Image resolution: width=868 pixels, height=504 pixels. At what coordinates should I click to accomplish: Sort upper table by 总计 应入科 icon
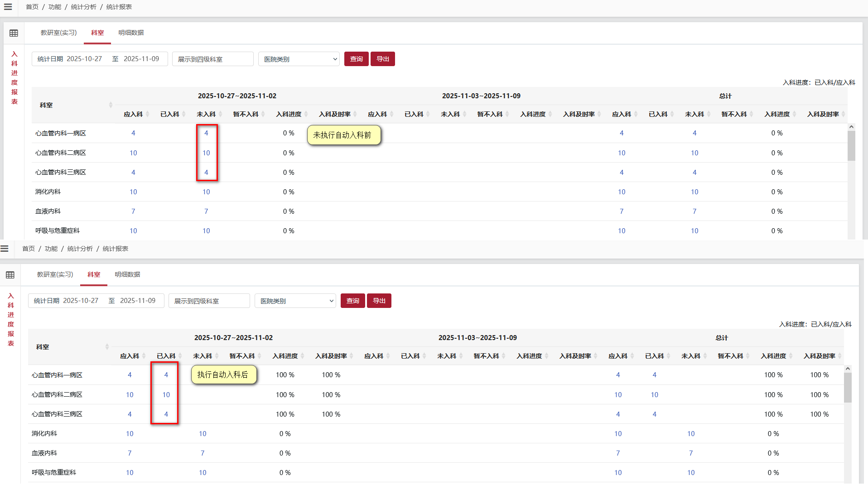[x=636, y=114]
